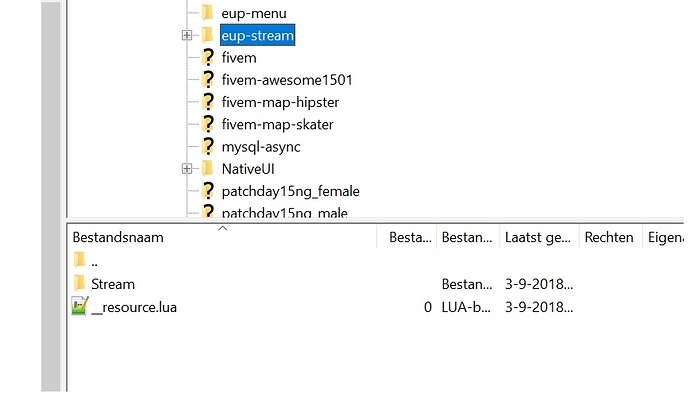Go to parent directory entry
690x405 pixels.
tap(94, 261)
